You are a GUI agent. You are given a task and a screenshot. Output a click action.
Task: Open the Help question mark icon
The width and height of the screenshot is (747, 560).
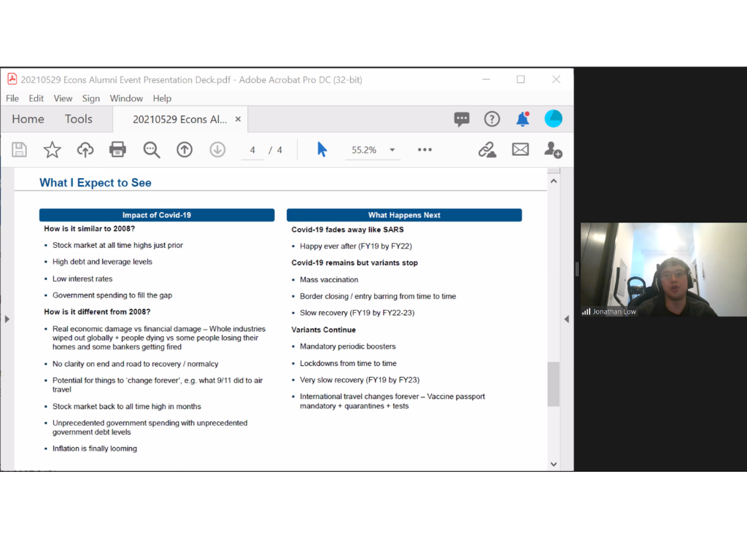492,119
